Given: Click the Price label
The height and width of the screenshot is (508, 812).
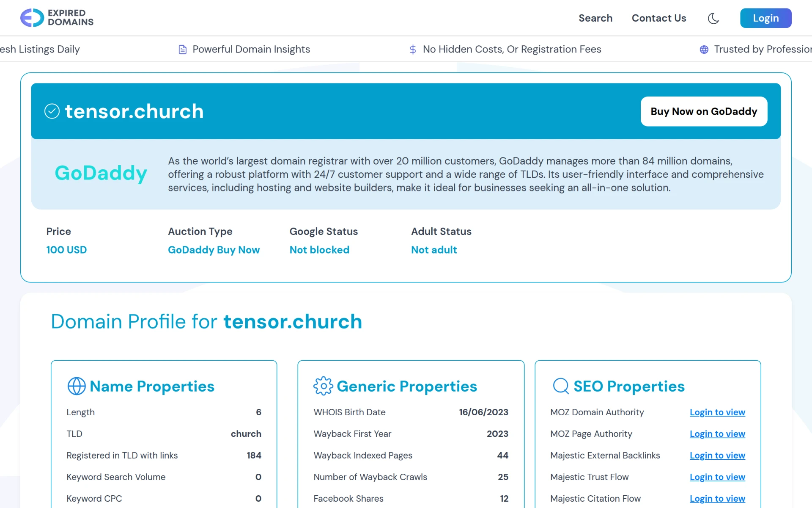Looking at the screenshot, I should (x=59, y=232).
